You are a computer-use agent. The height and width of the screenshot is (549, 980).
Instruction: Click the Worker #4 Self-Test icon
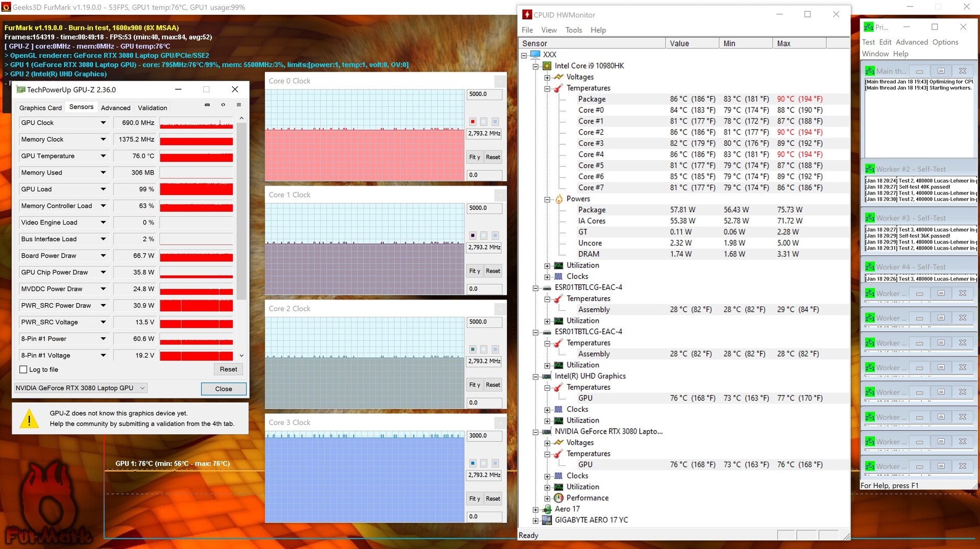[x=870, y=267]
